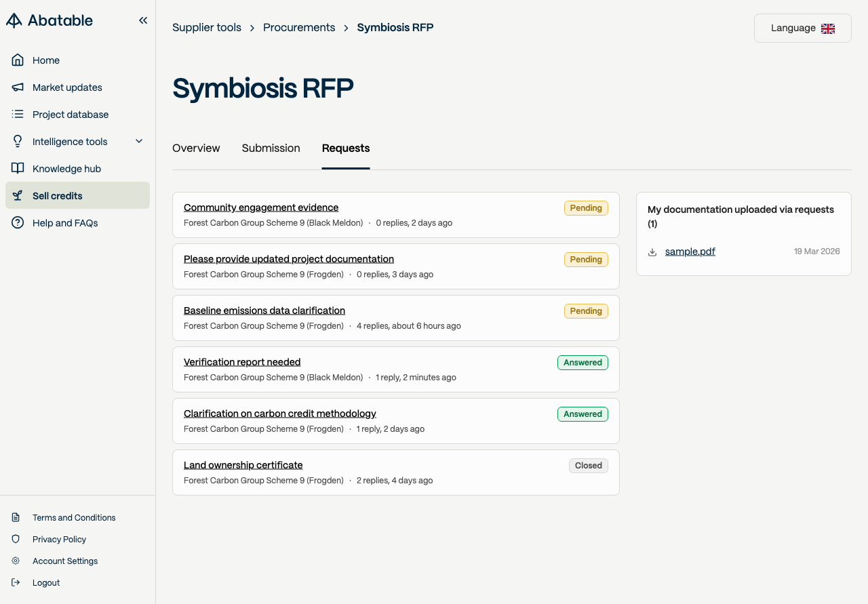
Task: Expand the Intelligence tools submenu chevron
Action: (x=139, y=141)
